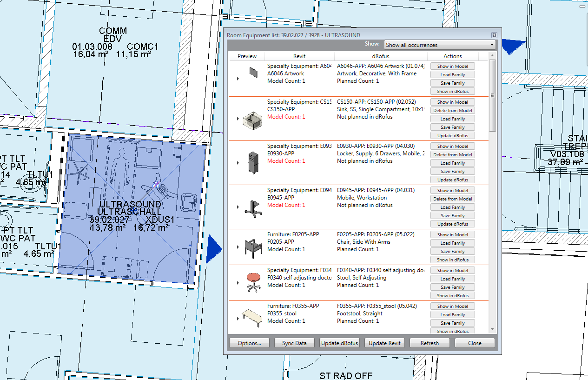Click the Preview column header
Screen dimensions: 588x380
coord(247,56)
